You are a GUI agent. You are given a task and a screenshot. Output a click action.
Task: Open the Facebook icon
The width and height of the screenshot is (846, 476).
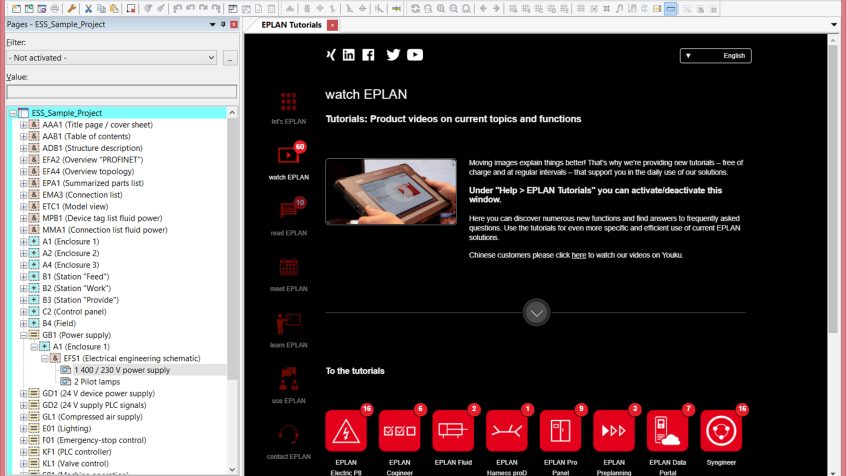coord(369,55)
